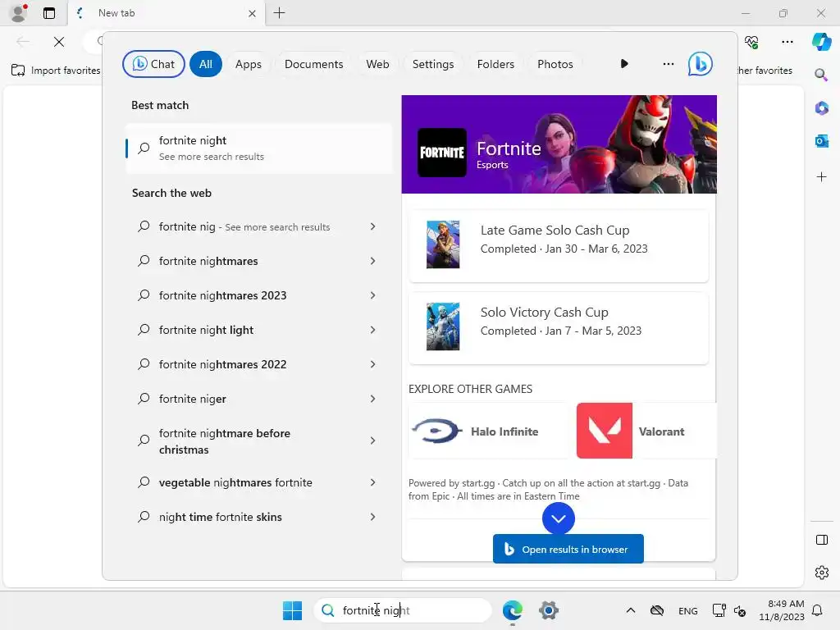Click into the taskbar search box
This screenshot has width=840, height=630.
(402, 610)
